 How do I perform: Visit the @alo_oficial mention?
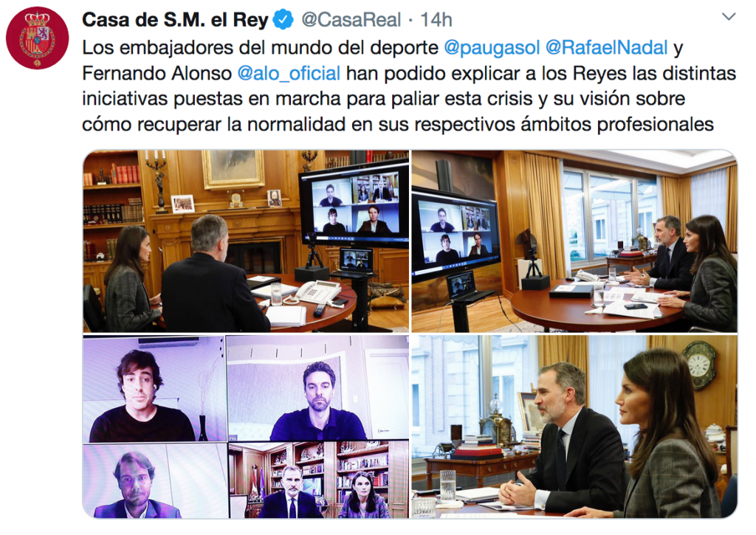point(289,73)
